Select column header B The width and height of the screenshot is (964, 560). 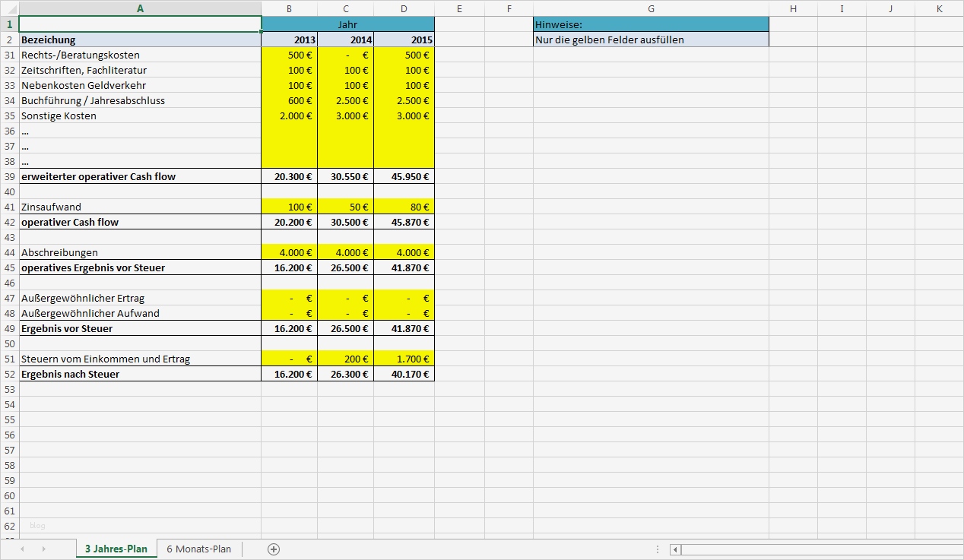pos(289,8)
